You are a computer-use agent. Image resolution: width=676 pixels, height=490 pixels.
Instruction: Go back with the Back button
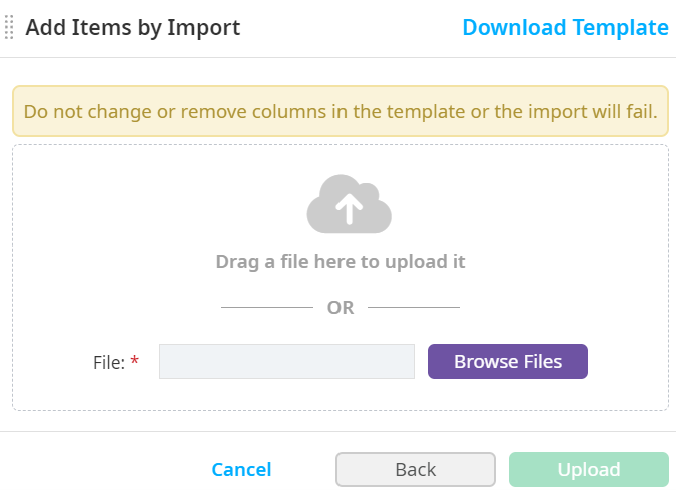coord(415,469)
